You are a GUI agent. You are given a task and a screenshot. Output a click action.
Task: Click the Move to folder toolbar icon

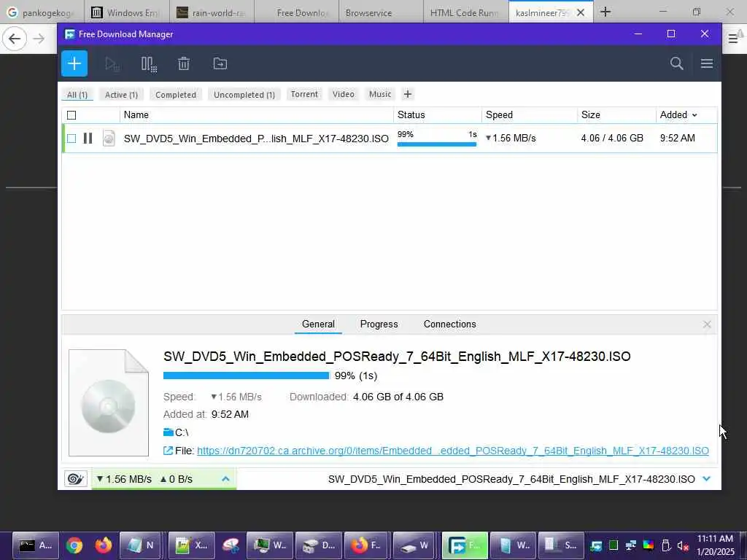[x=220, y=63]
